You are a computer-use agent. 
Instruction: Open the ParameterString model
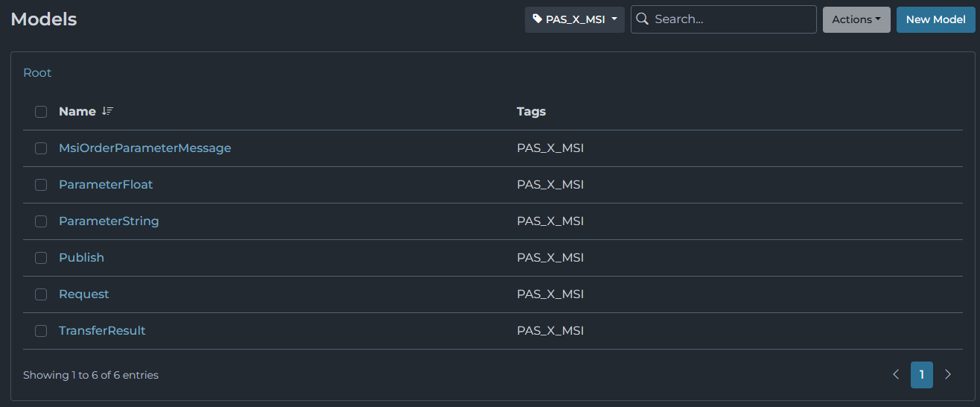pyautogui.click(x=109, y=221)
